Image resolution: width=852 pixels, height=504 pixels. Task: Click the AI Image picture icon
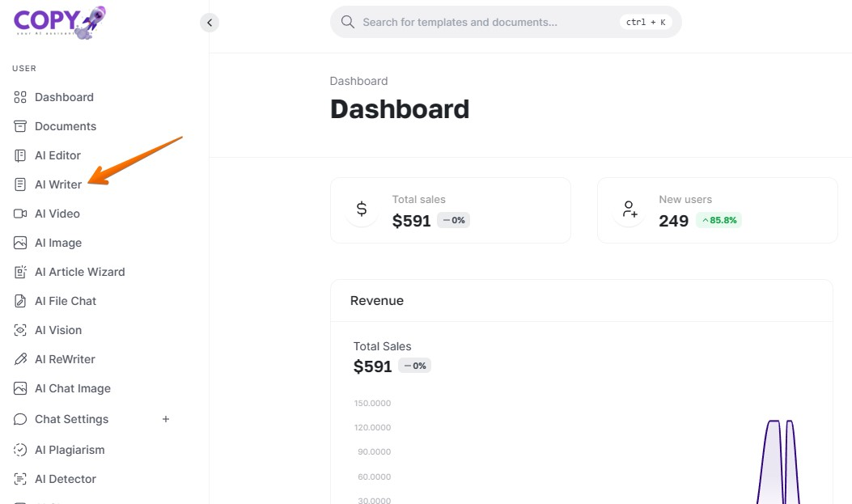click(x=20, y=243)
